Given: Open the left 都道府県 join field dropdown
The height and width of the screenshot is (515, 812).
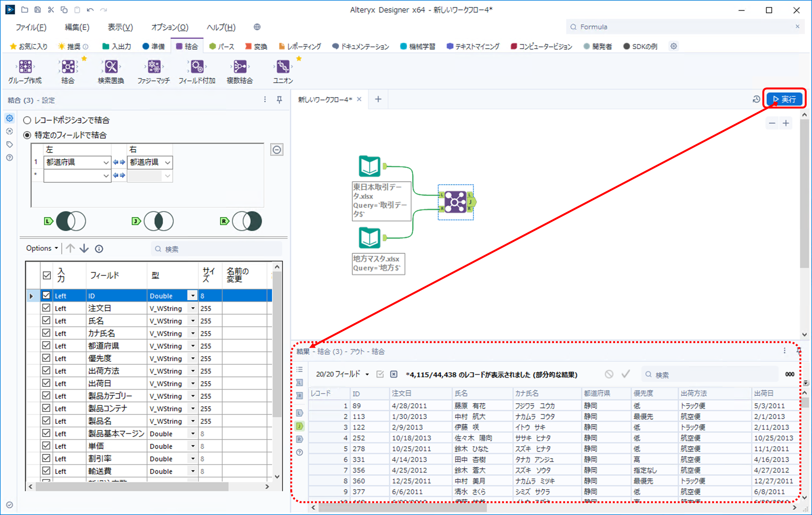Looking at the screenshot, I should coord(106,162).
